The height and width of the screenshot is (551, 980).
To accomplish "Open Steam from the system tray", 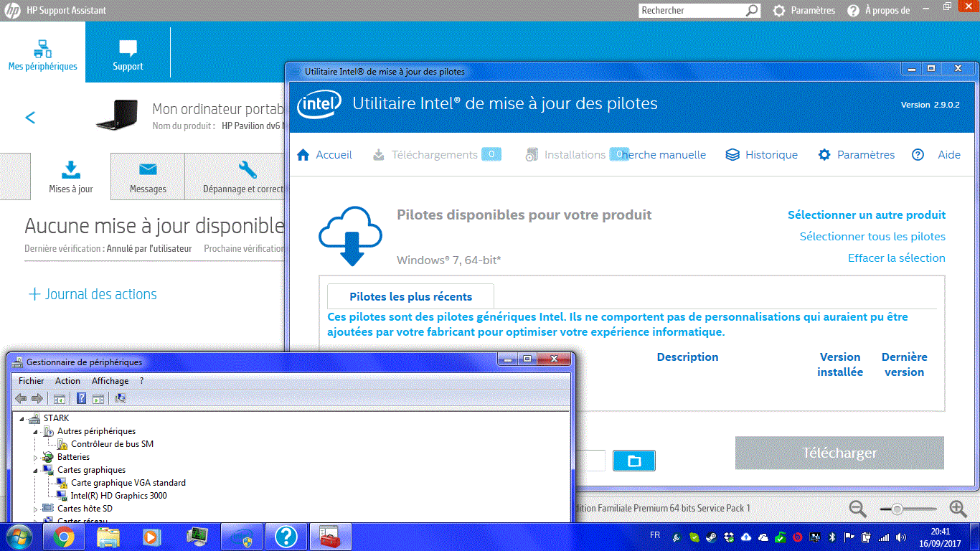I will (x=711, y=537).
